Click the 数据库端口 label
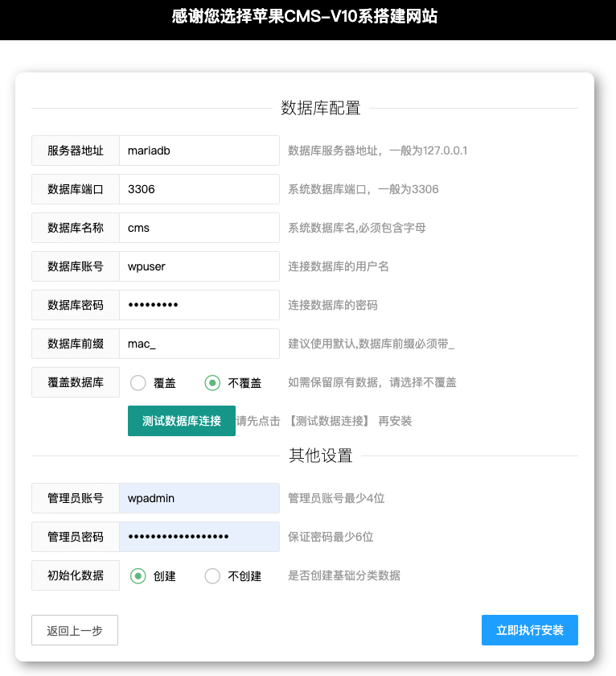The height and width of the screenshot is (676, 616). tap(76, 189)
